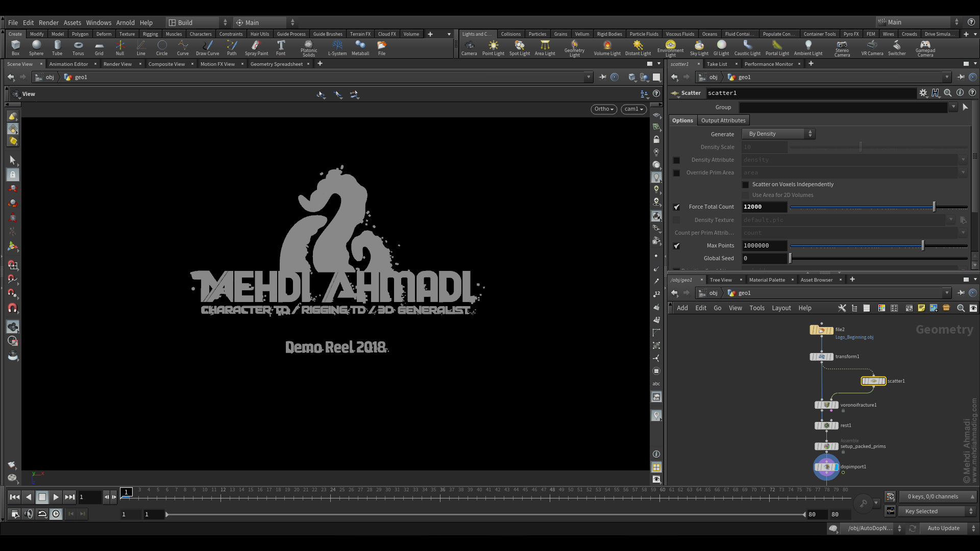
Task: Toggle the viewport lock icon on right toolbar
Action: pyautogui.click(x=656, y=139)
